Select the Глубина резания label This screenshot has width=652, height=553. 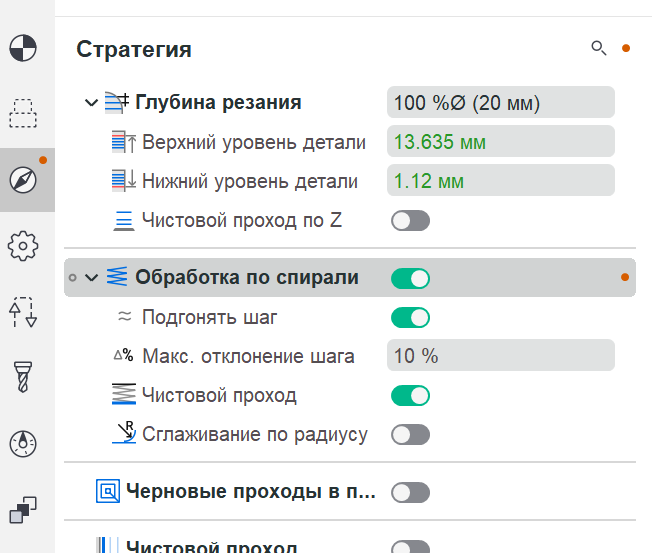point(218,102)
